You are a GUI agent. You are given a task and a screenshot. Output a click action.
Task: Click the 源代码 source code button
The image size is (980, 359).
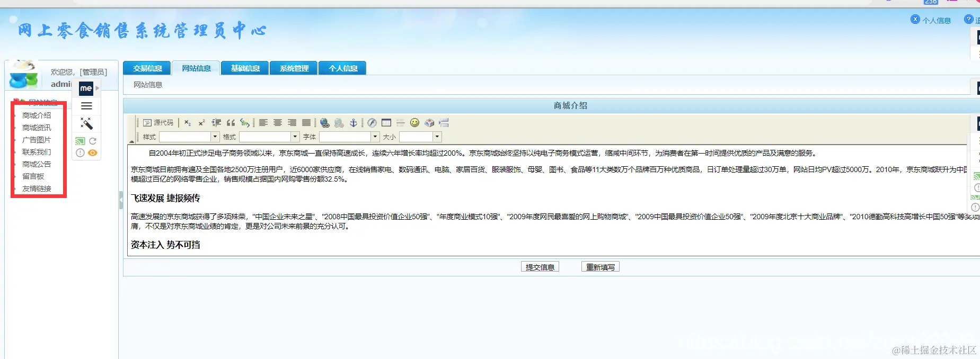158,123
